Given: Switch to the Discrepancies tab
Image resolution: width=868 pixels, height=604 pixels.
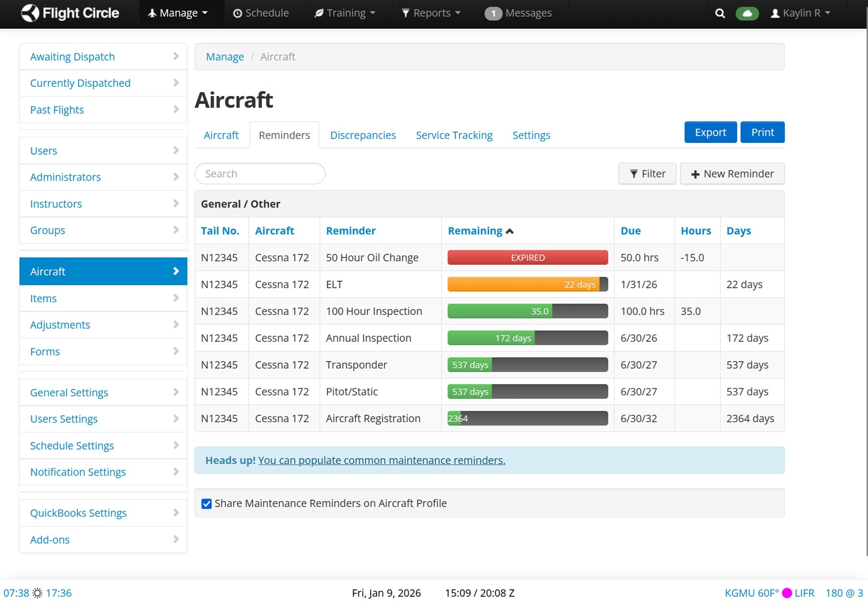Looking at the screenshot, I should click(x=363, y=135).
